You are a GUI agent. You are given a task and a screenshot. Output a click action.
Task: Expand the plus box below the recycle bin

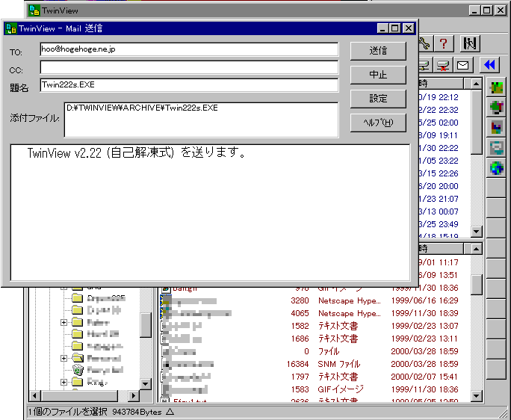[64, 382]
